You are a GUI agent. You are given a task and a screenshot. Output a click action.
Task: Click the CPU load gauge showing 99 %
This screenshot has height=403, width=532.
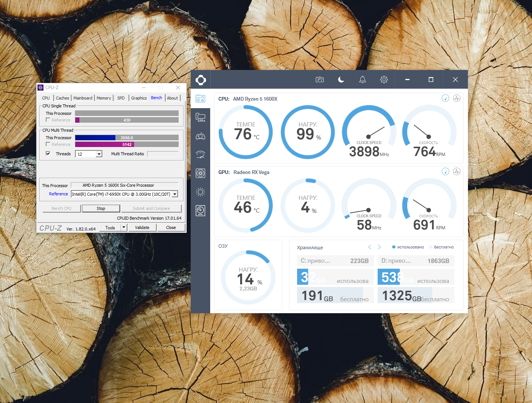pyautogui.click(x=308, y=132)
